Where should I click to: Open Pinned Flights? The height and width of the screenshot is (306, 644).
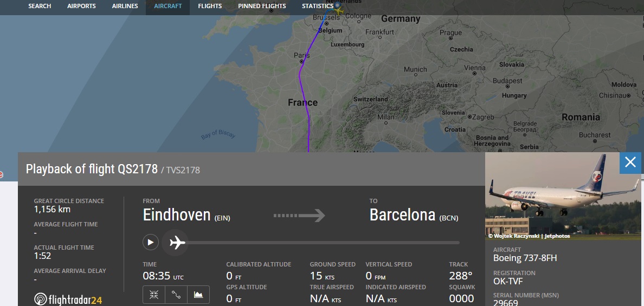tap(262, 6)
